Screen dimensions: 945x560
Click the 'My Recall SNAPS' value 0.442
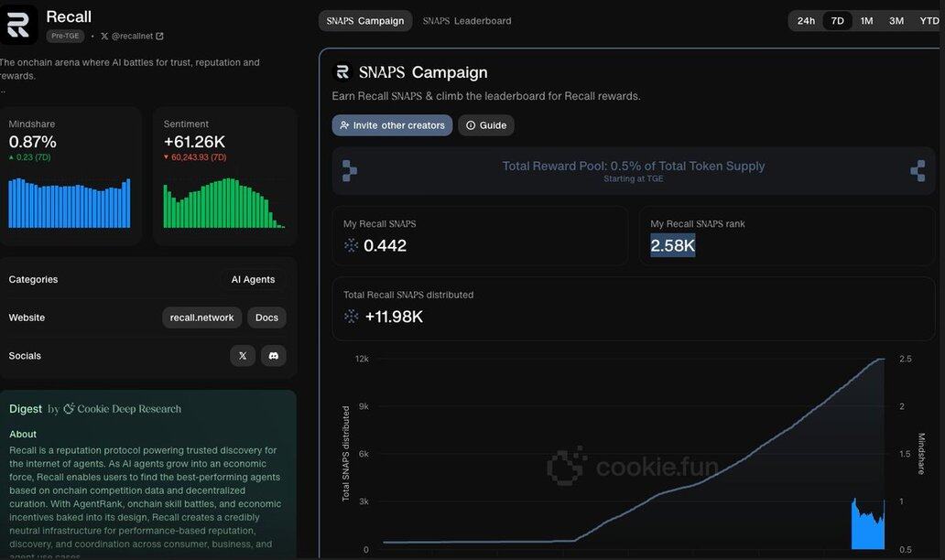386,245
